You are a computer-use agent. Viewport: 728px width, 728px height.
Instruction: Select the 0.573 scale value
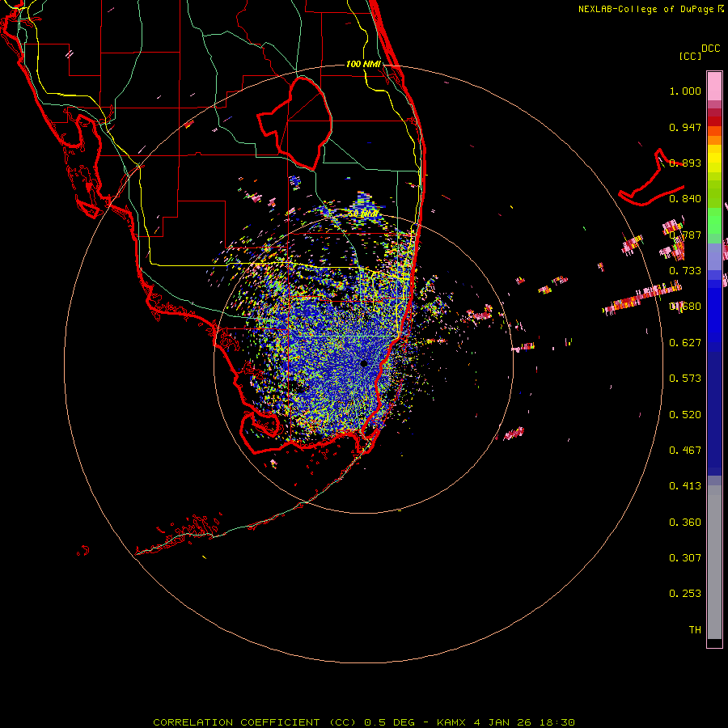tap(685, 379)
